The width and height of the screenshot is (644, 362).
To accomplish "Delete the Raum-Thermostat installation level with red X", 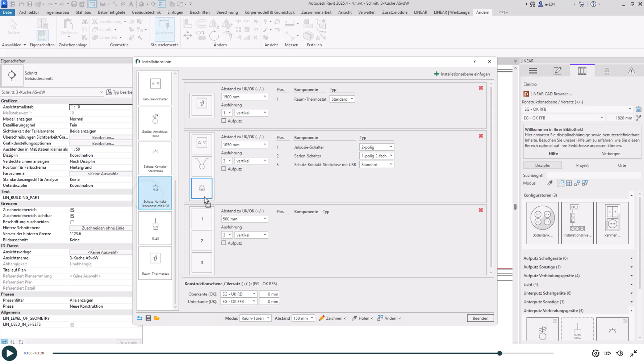I will click(x=481, y=88).
